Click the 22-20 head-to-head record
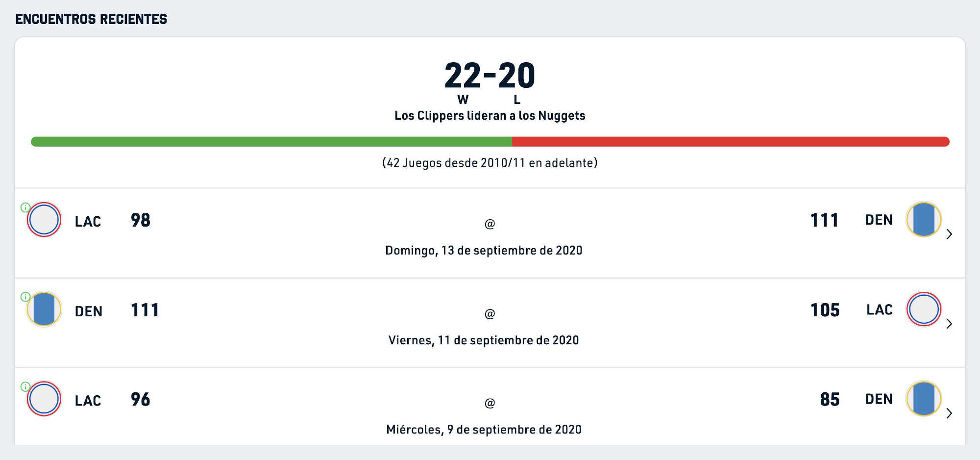This screenshot has width=980, height=460. tap(490, 76)
